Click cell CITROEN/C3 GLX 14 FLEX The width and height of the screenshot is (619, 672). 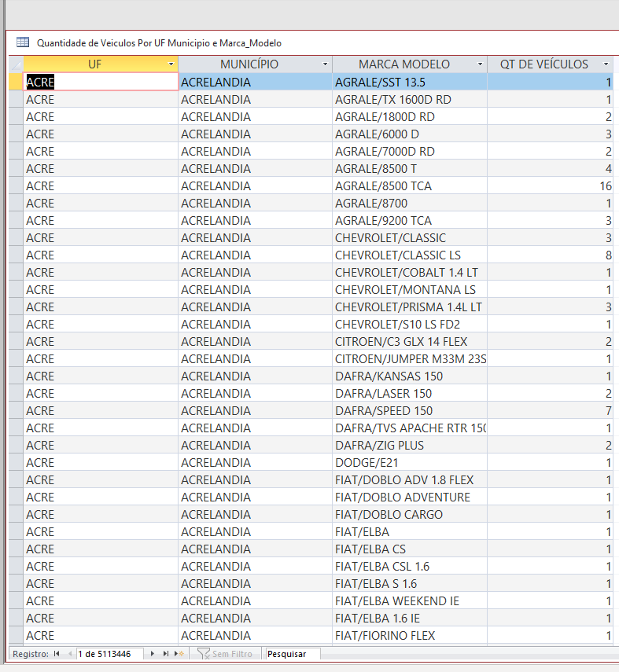[x=410, y=342]
